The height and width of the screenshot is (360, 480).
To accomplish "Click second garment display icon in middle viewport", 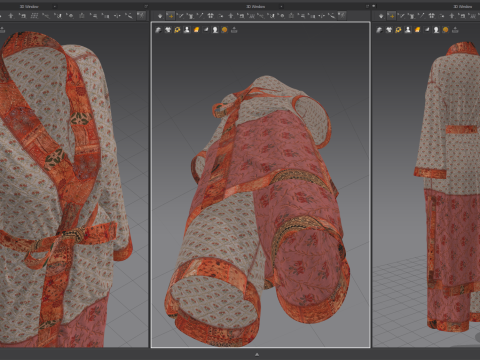I will (168, 30).
